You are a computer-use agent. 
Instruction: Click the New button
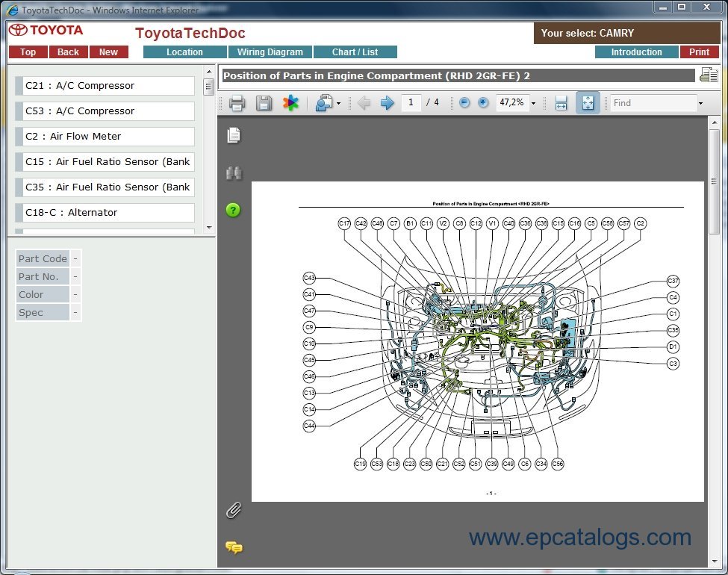109,52
